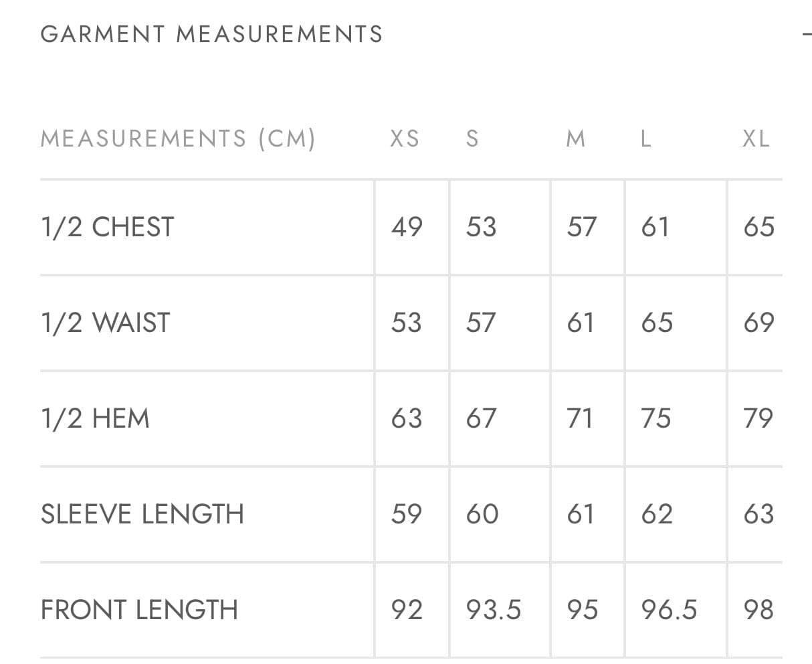Click the Measurements (CM) column header

[178, 139]
